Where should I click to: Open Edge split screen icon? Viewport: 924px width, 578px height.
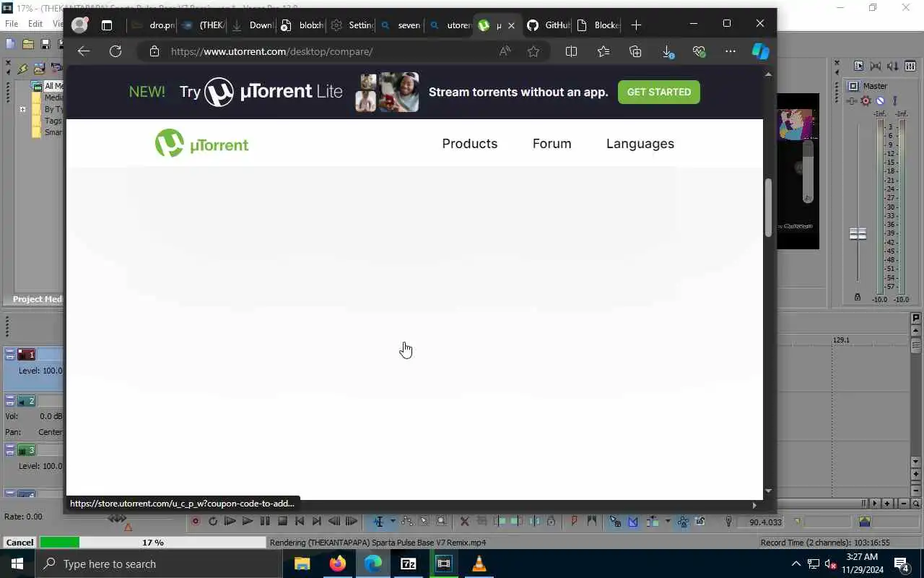571,51
